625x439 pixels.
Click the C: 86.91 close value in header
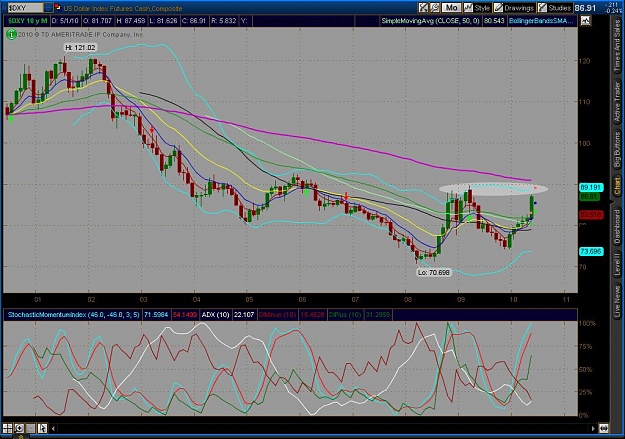[x=194, y=21]
